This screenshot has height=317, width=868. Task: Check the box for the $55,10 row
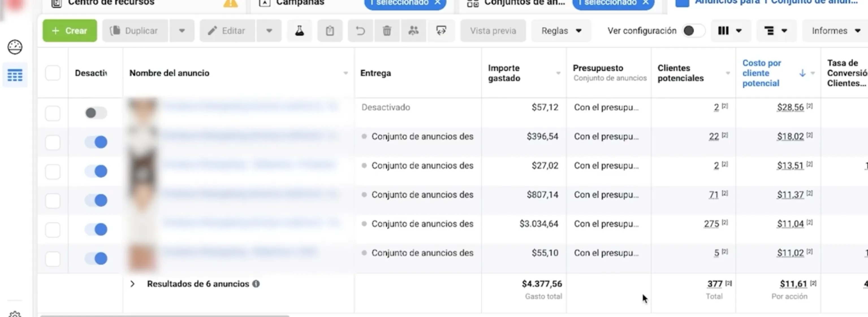pyautogui.click(x=53, y=259)
